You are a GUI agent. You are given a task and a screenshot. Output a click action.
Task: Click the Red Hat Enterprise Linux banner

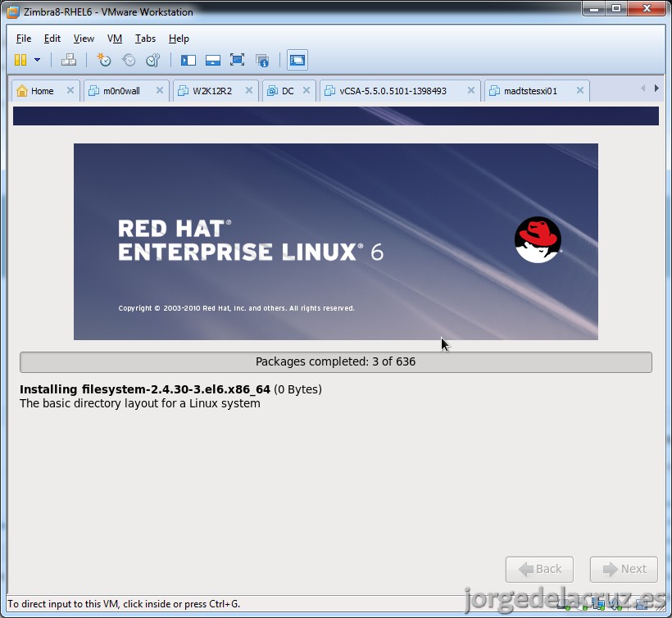point(335,242)
